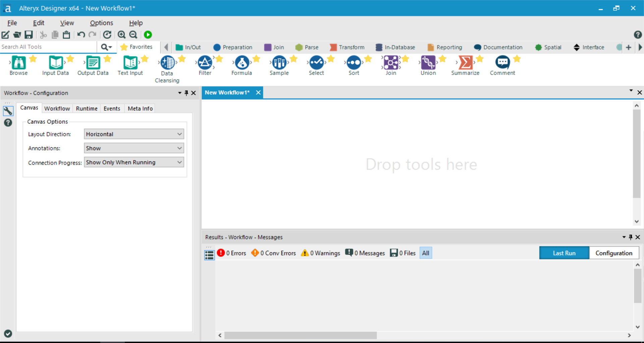The image size is (644, 343).
Task: Switch to the Runtime tab
Action: point(87,109)
